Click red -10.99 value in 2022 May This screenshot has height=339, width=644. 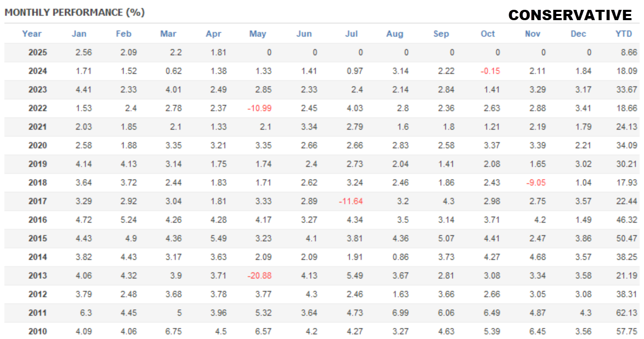tap(259, 108)
